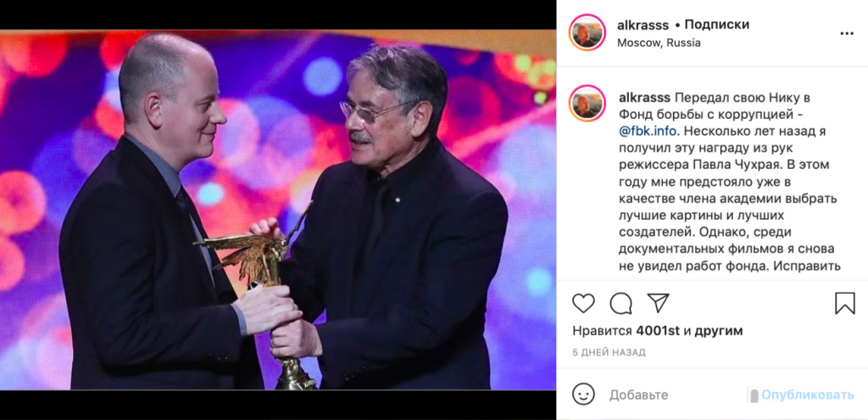Screen dimensions: 868x420
Task: Open alkrasss profile picture in header
Action: (587, 33)
